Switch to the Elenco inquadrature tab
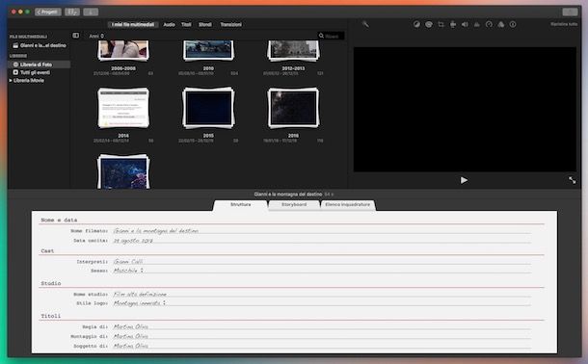This screenshot has height=364, width=588. (348, 205)
